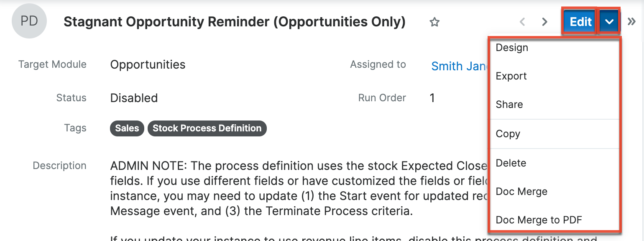Choose Doc Merge to PDF option

539,220
